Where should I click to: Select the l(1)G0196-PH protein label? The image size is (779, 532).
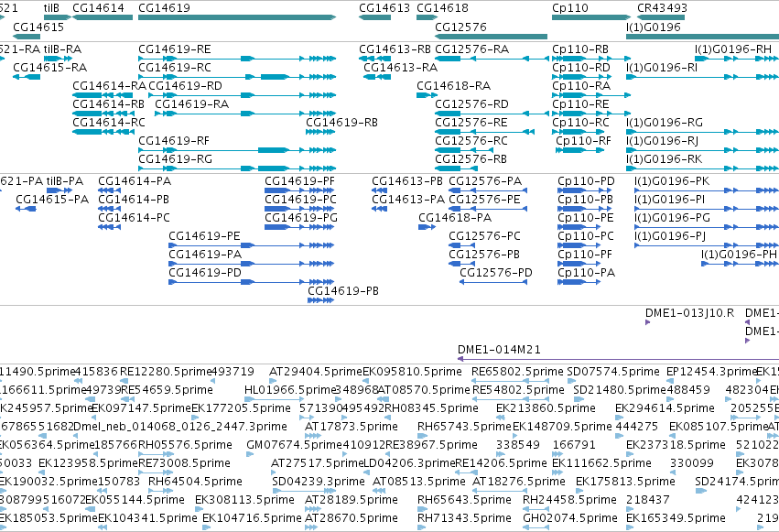click(740, 255)
